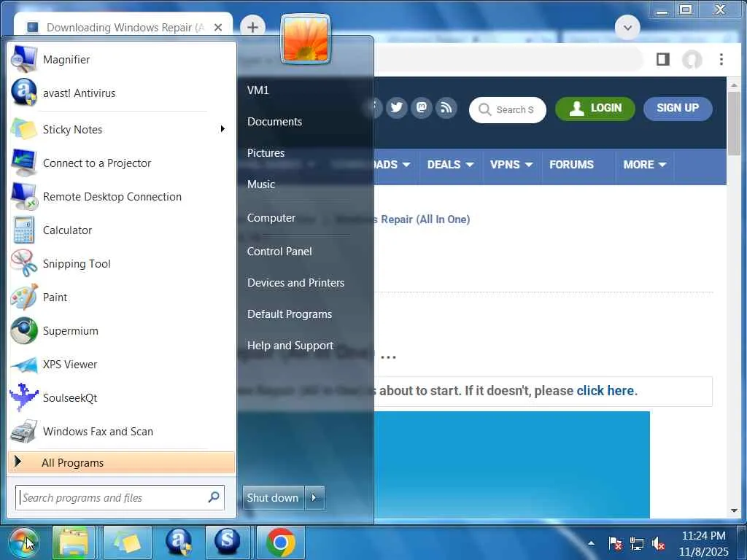Screen dimensions: 747x560
Task: Expand the VPNS navigation dropdown
Action: pos(511,165)
